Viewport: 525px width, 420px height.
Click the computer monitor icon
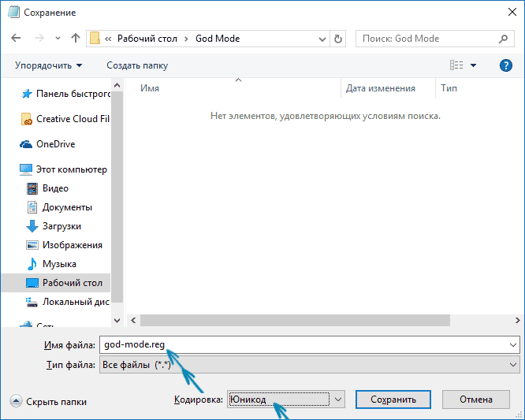(x=26, y=169)
